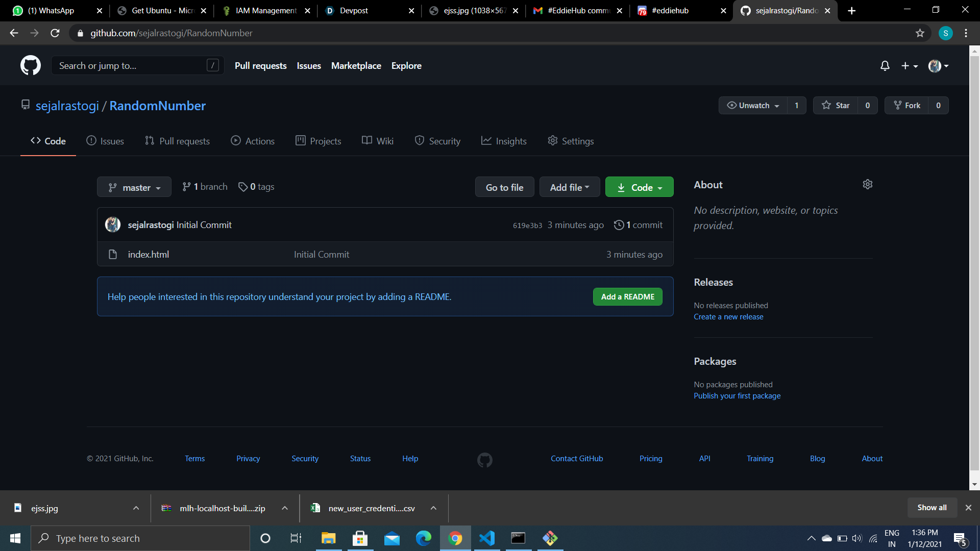Reload the page with the refresh icon
This screenshot has width=980, height=551.
pos(55,33)
